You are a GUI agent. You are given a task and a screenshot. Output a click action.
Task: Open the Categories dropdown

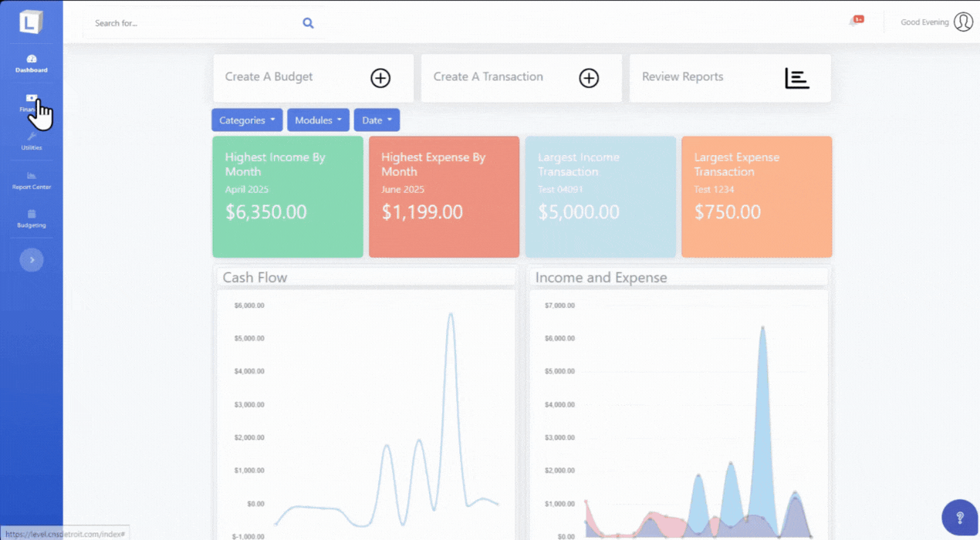(x=247, y=120)
